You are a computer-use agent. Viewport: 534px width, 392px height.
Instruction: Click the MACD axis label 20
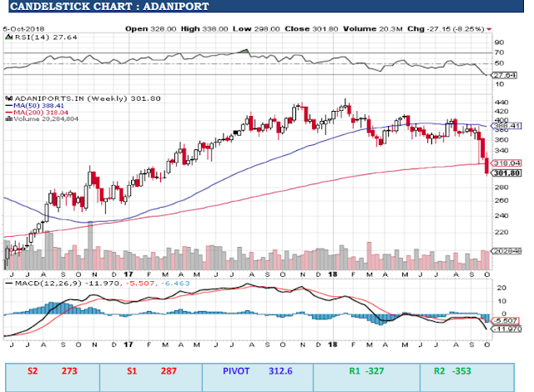click(x=501, y=288)
